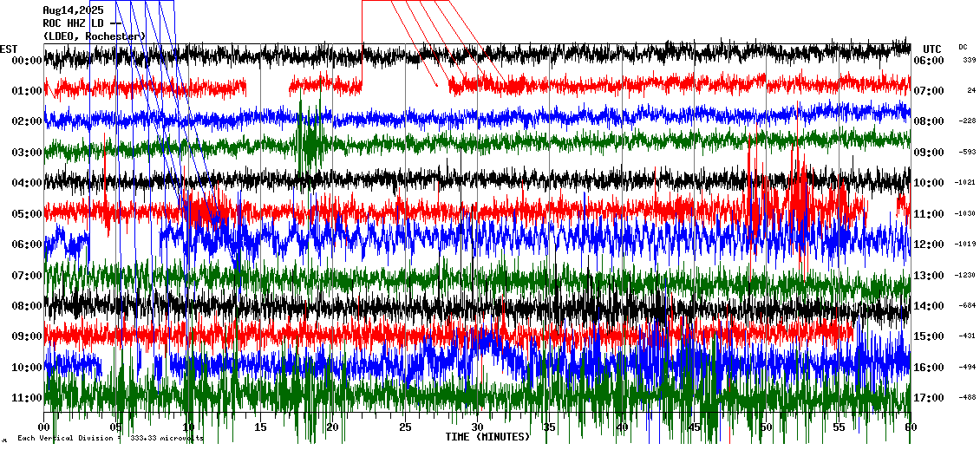Select the 05:00 EST row label
Image resolution: width=980 pixels, height=450 pixels.
tap(28, 214)
